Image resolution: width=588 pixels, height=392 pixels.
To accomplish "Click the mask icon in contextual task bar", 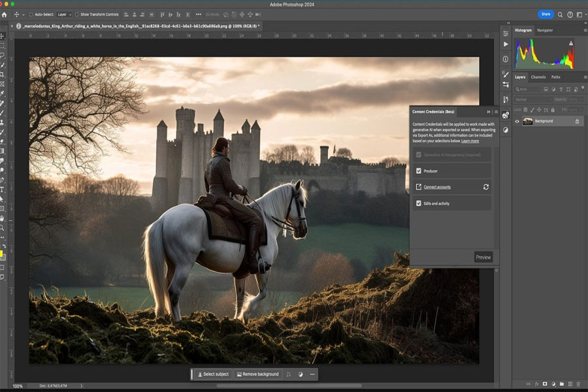I will 301,374.
